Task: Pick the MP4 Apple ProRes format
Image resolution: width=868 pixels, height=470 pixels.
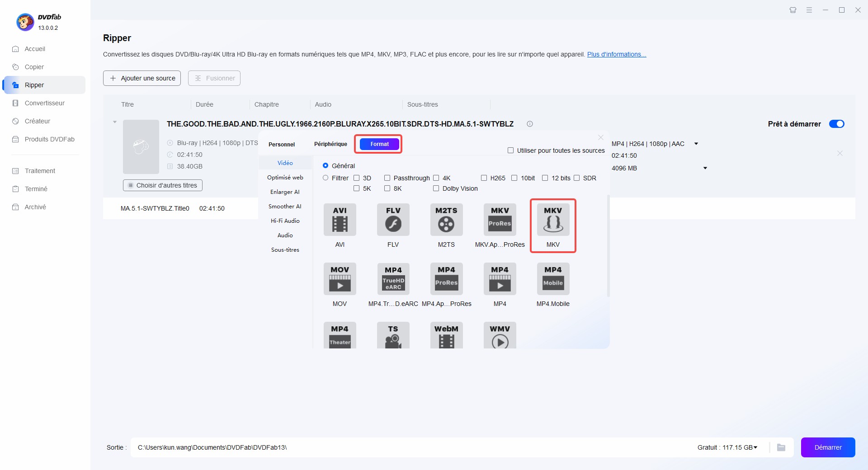Action: [446, 279]
